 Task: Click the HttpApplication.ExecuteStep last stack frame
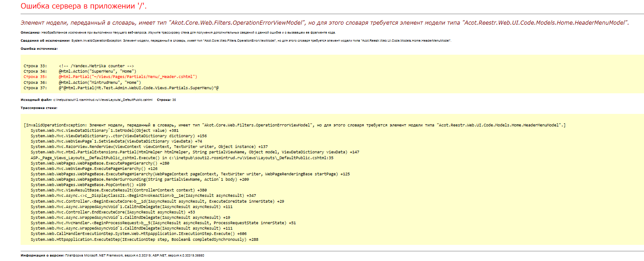point(144,239)
